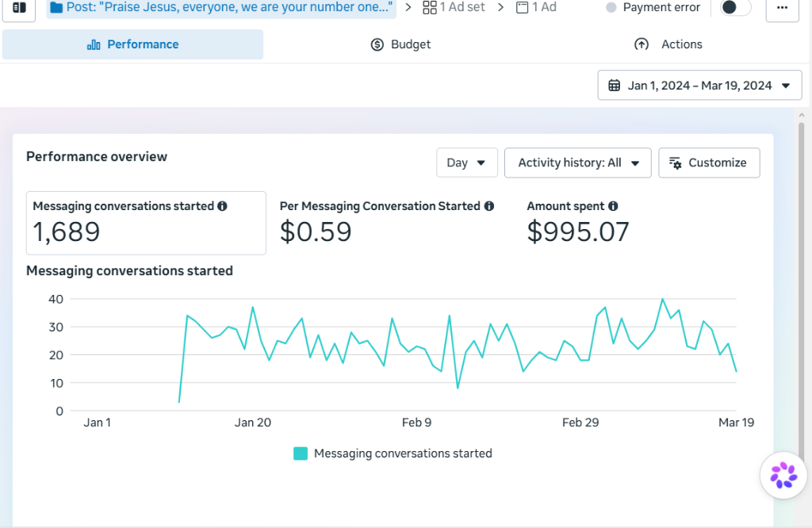
Task: Click the Performance overview heading
Action: [x=97, y=157]
